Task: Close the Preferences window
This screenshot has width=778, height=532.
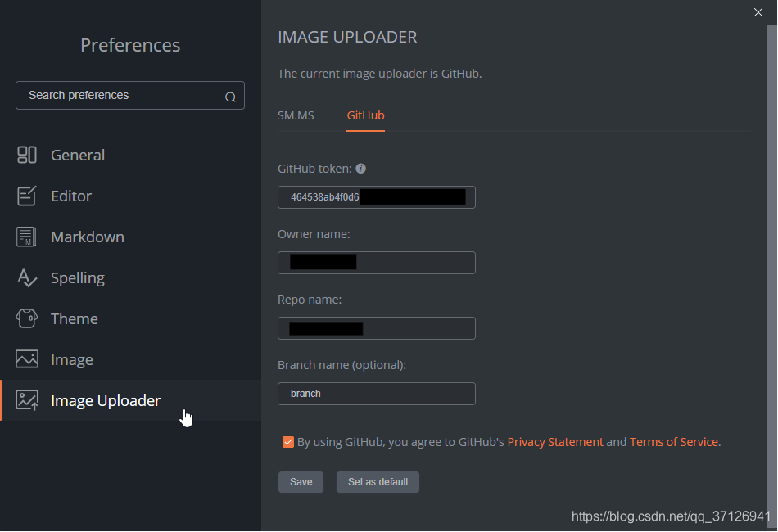Action: (758, 12)
